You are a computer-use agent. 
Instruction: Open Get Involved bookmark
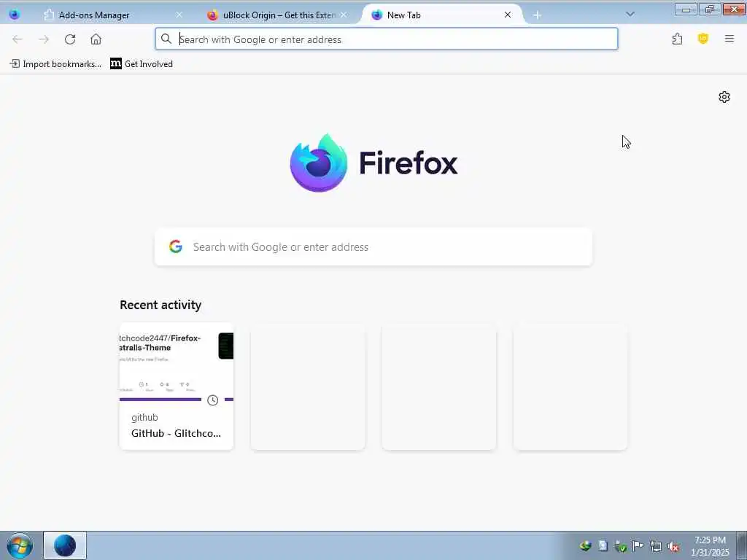(x=142, y=64)
